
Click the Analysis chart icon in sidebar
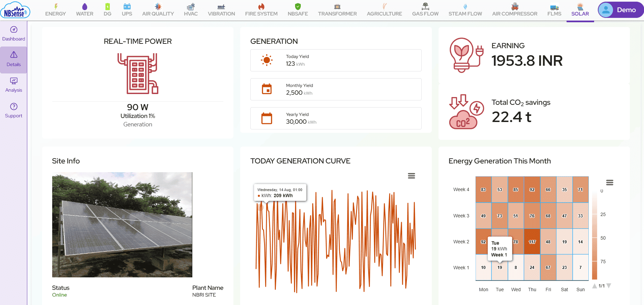14,81
